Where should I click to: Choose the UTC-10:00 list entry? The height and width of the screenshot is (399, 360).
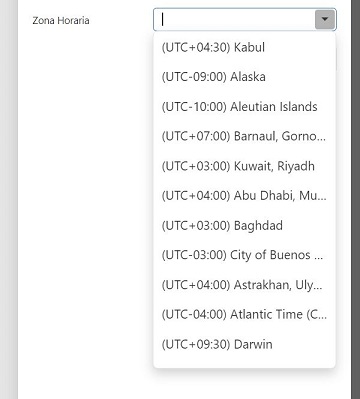(244, 107)
